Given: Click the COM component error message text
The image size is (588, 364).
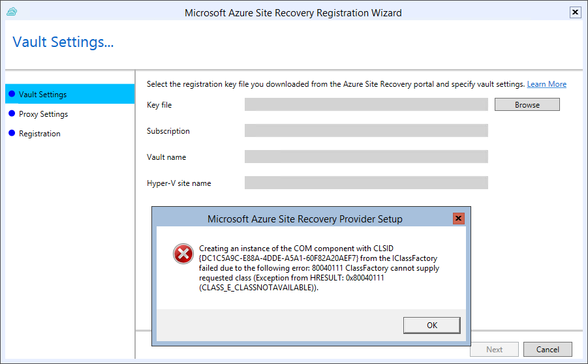Looking at the screenshot, I should pos(318,267).
